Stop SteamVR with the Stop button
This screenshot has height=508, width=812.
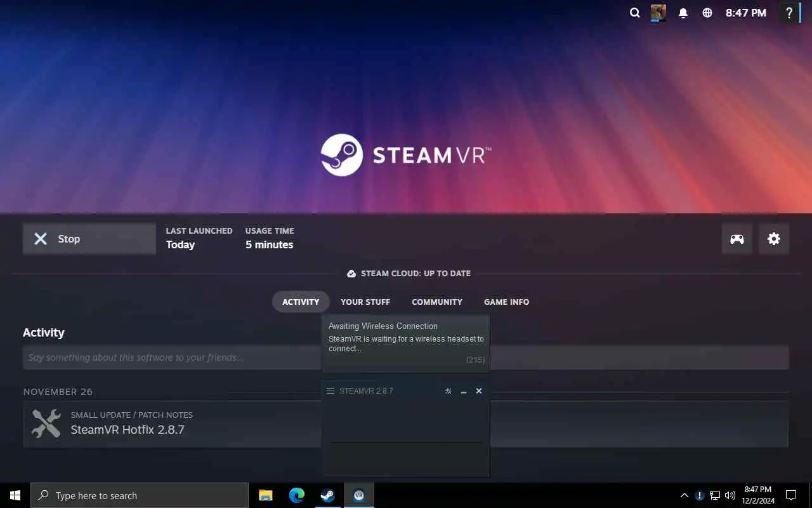pos(89,239)
